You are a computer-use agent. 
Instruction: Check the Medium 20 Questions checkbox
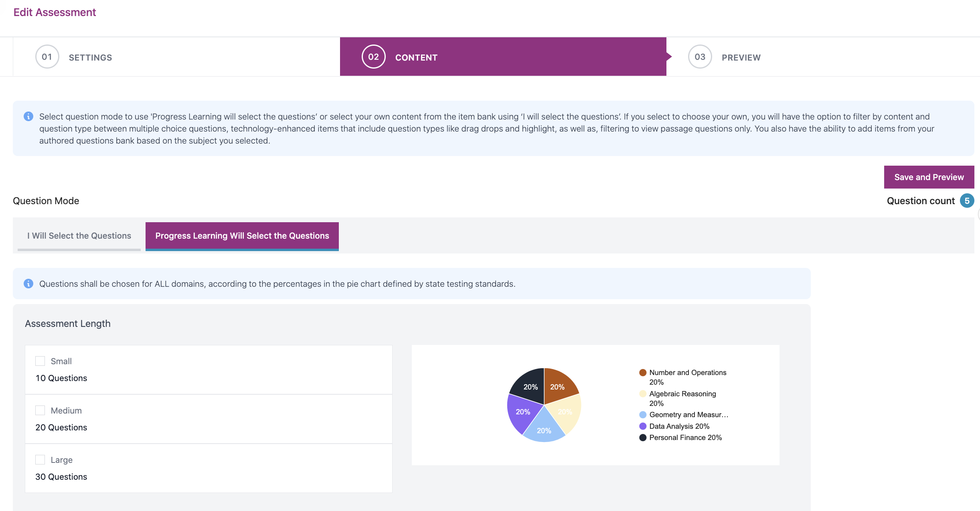(40, 410)
